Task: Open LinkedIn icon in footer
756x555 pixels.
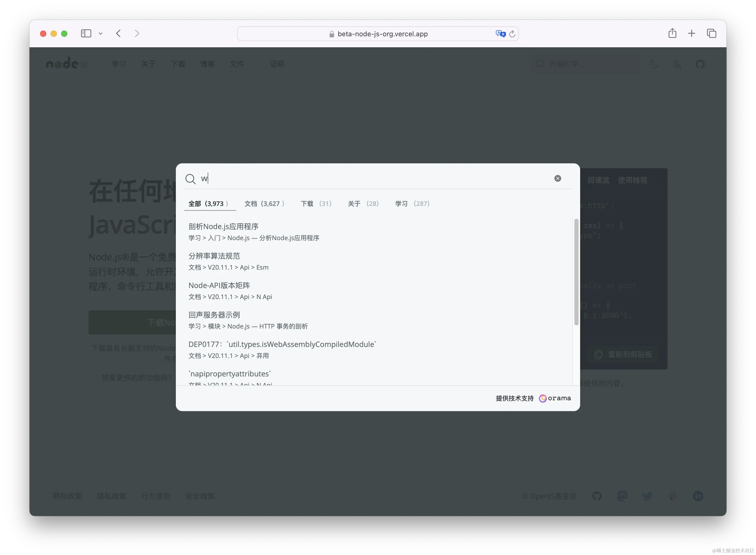Action: pos(698,496)
